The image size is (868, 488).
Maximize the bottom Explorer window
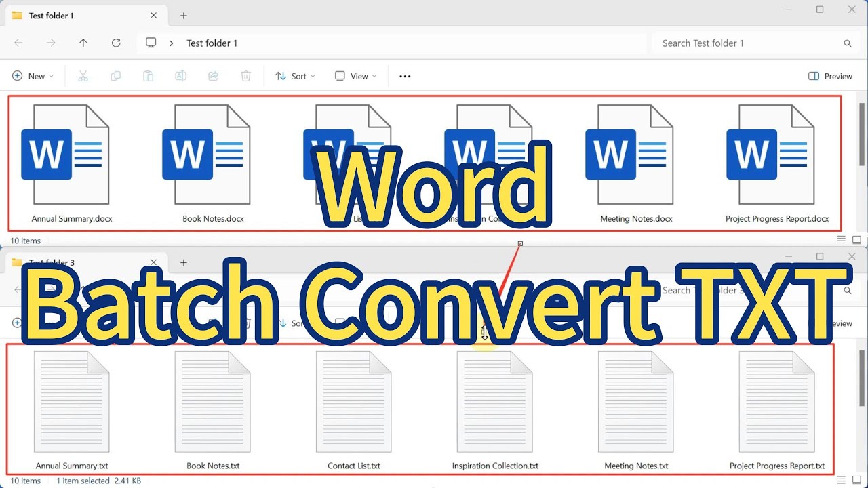820,256
